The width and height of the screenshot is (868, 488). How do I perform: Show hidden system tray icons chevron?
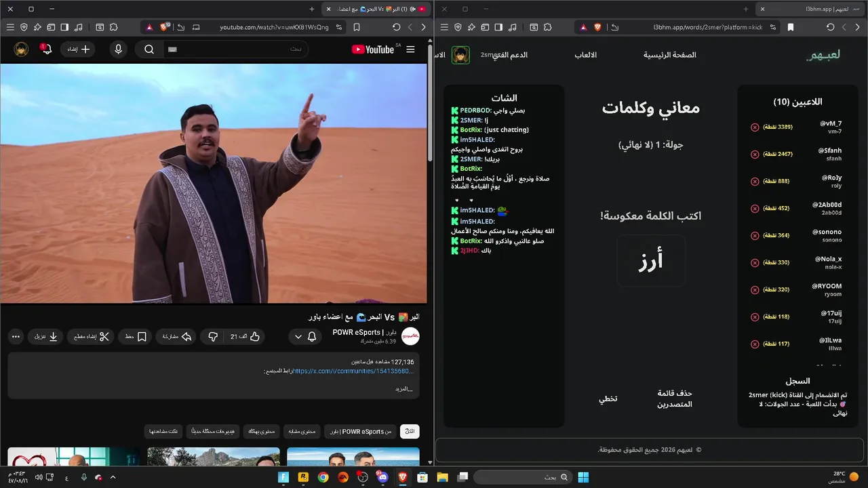point(113,477)
